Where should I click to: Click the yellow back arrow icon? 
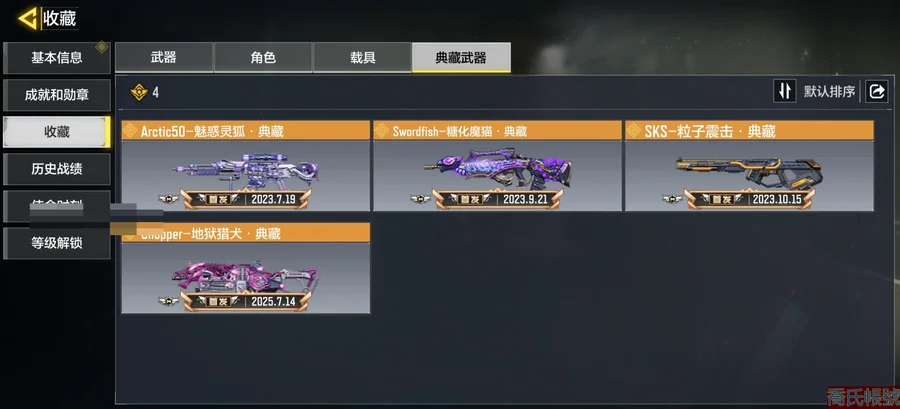(x=27, y=19)
